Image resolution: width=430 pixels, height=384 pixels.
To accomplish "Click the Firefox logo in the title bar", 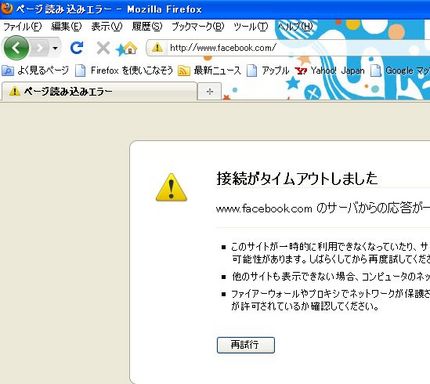I will pyautogui.click(x=7, y=8).
